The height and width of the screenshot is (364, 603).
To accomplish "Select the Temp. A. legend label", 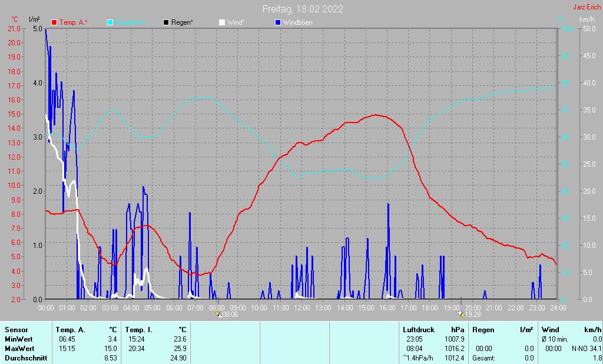I will tap(74, 22).
